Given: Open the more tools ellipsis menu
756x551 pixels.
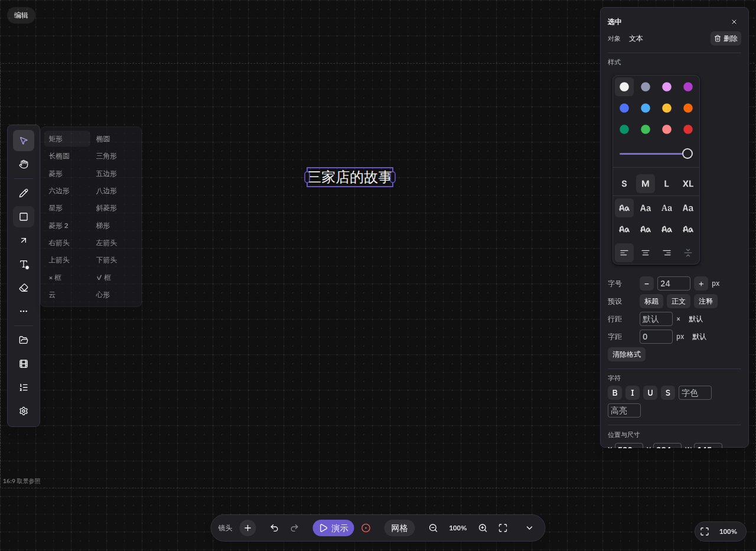Looking at the screenshot, I should click(24, 311).
